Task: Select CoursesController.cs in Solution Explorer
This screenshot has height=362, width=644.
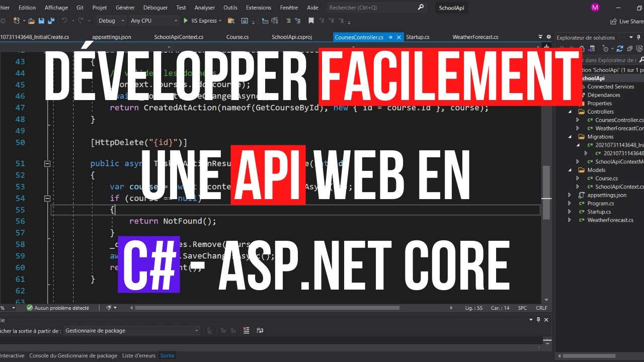Action: pos(619,120)
